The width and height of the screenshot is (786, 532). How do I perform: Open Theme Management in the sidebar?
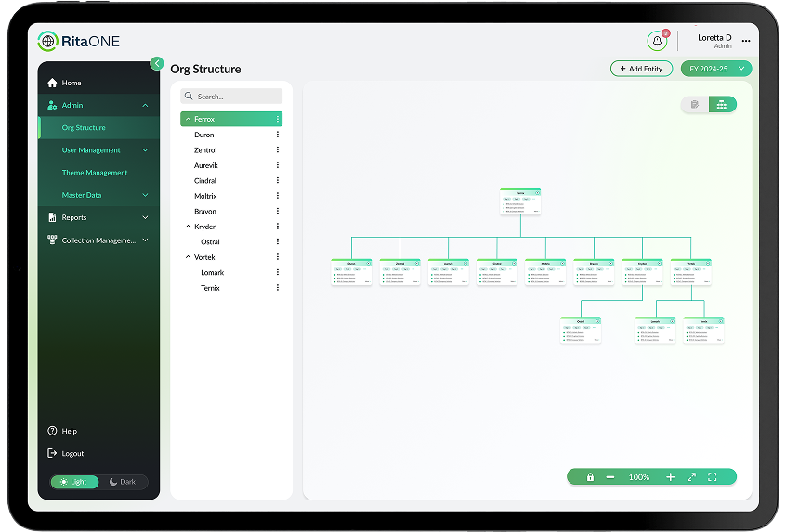click(95, 173)
